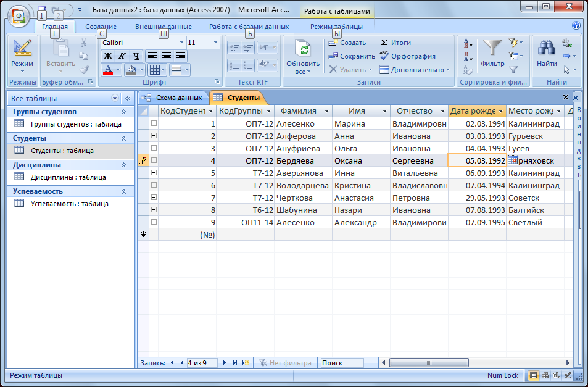
Task: Click record number box 4 из 9
Action: [202, 363]
